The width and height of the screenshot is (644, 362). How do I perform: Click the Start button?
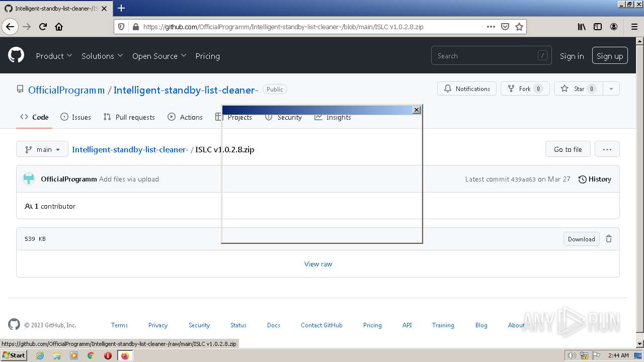pos(14,355)
